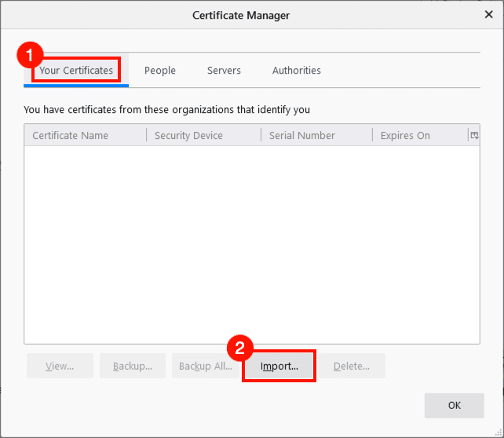
Task: Switch to the Your Certificates tab
Action: point(76,71)
